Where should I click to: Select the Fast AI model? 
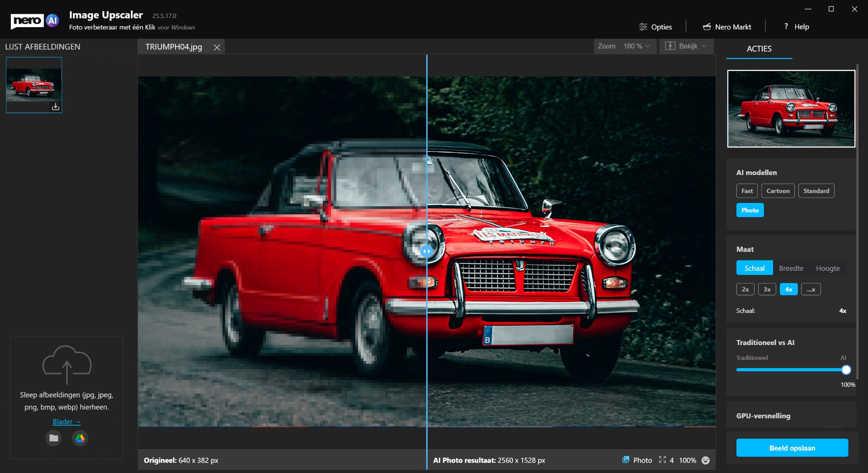746,191
